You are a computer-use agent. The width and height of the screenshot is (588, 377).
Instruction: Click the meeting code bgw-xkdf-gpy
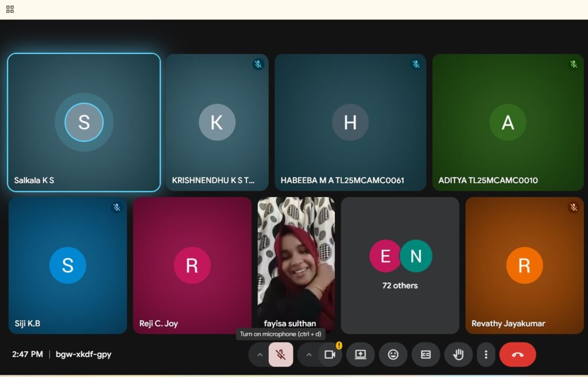83,355
